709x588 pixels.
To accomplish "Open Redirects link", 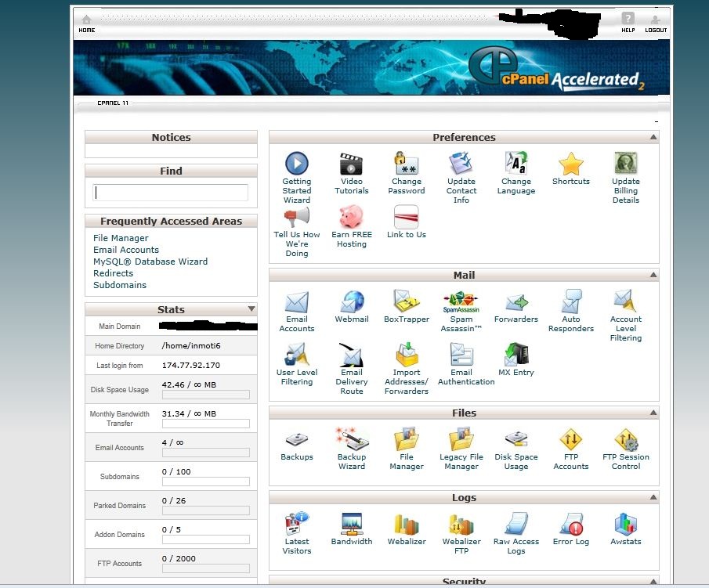I will click(x=113, y=273).
